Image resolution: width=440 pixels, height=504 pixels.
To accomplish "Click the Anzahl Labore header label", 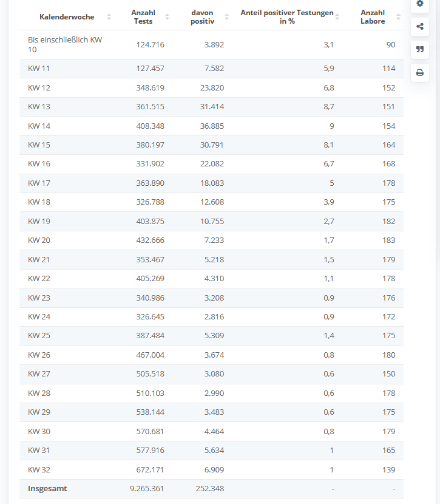I will 372,17.
